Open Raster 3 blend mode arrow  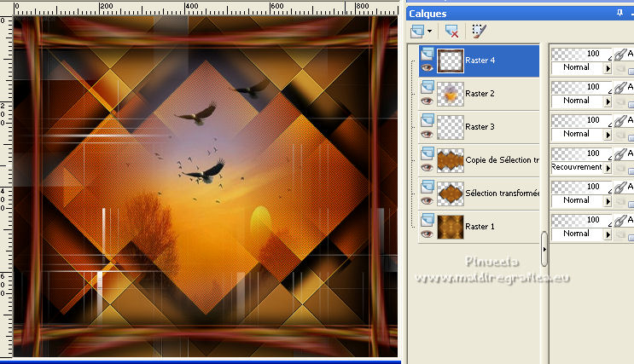tap(608, 135)
